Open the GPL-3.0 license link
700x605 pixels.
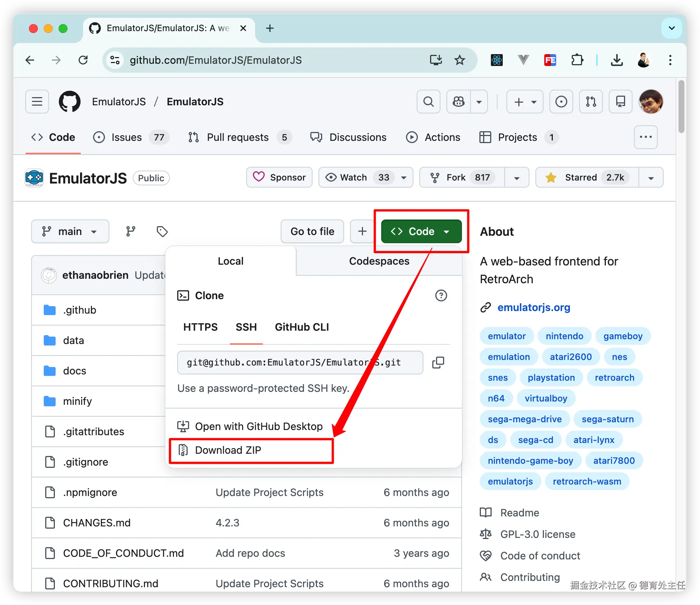tap(538, 534)
